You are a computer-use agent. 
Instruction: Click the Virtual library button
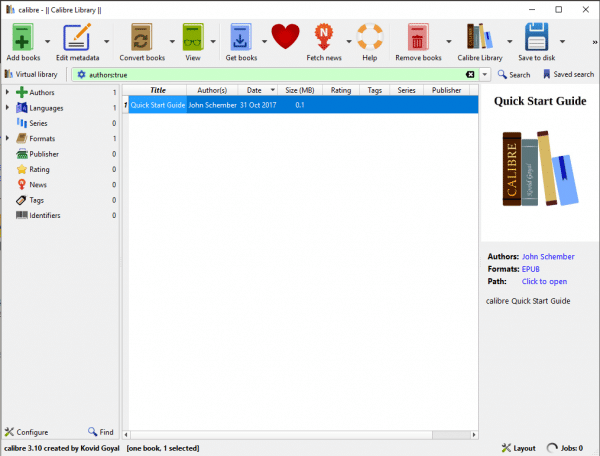pyautogui.click(x=31, y=75)
